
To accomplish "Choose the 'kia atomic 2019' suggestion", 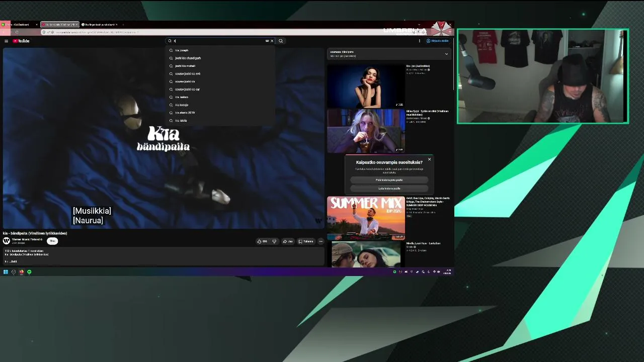I will tap(220, 113).
